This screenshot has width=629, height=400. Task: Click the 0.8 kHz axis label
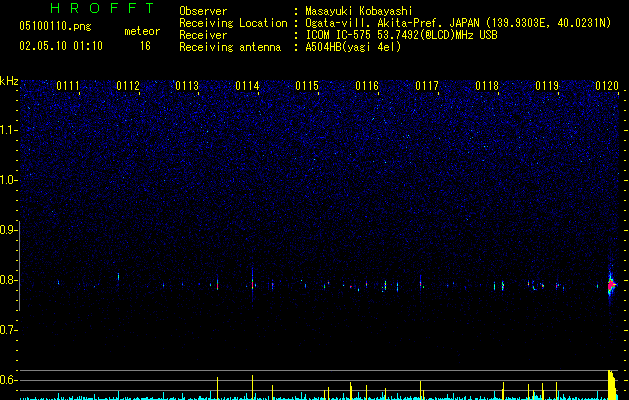pos(9,280)
